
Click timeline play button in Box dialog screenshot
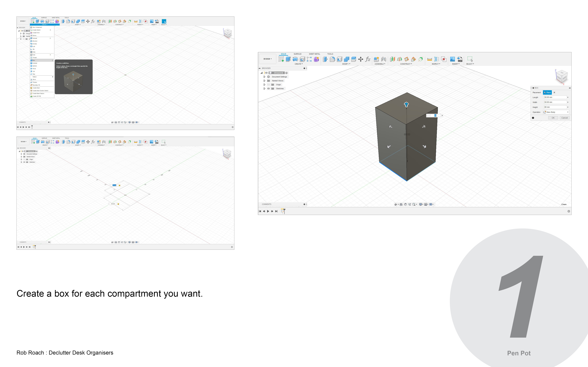tap(268, 211)
